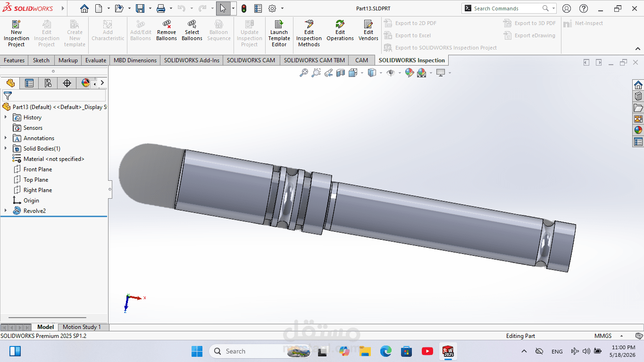Select Front Plane in tree
Image resolution: width=644 pixels, height=362 pixels.
coord(38,169)
